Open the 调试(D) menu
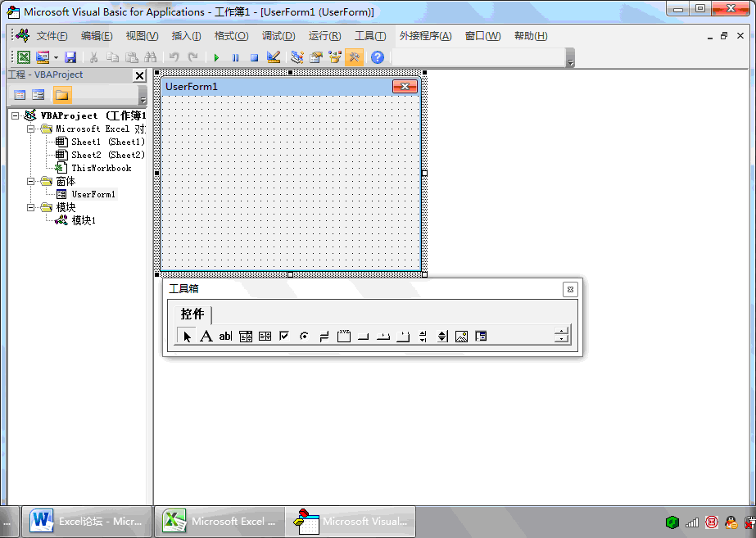Screen dimensions: 756x538 pyautogui.click(x=278, y=36)
